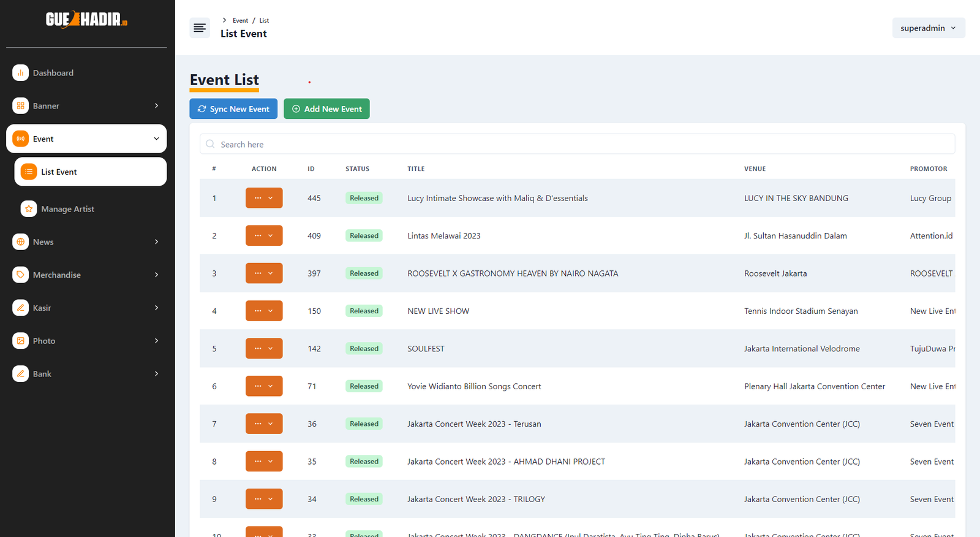The image size is (980, 537).
Task: Open action dropdown for event ID 445
Action: coord(264,198)
